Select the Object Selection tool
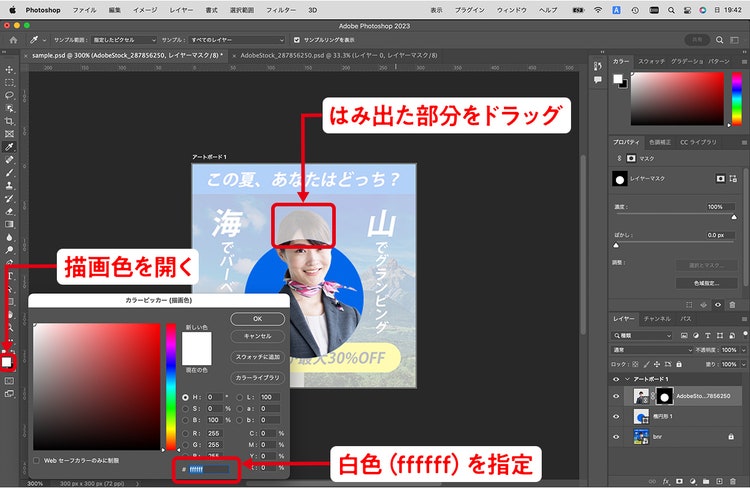 click(9, 108)
